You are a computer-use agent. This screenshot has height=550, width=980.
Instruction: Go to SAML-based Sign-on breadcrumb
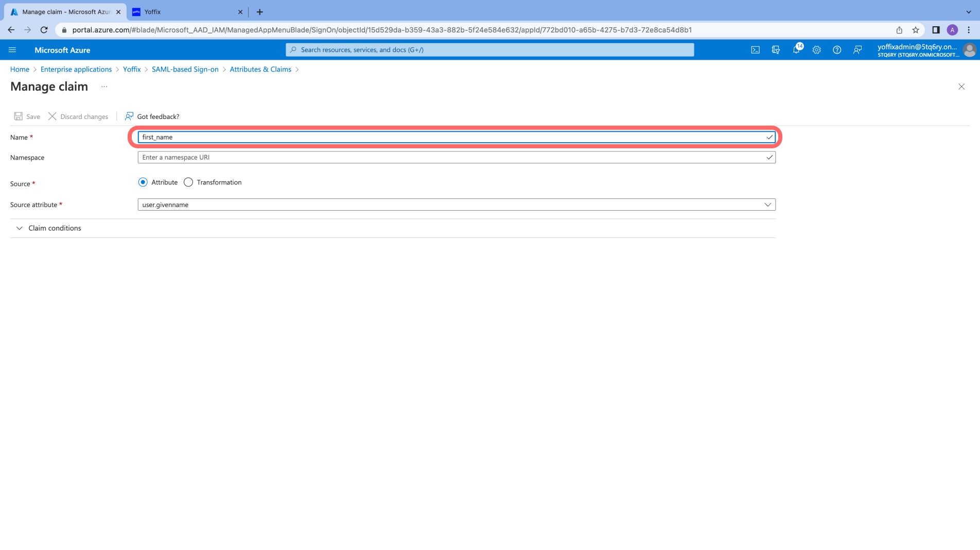coord(185,70)
